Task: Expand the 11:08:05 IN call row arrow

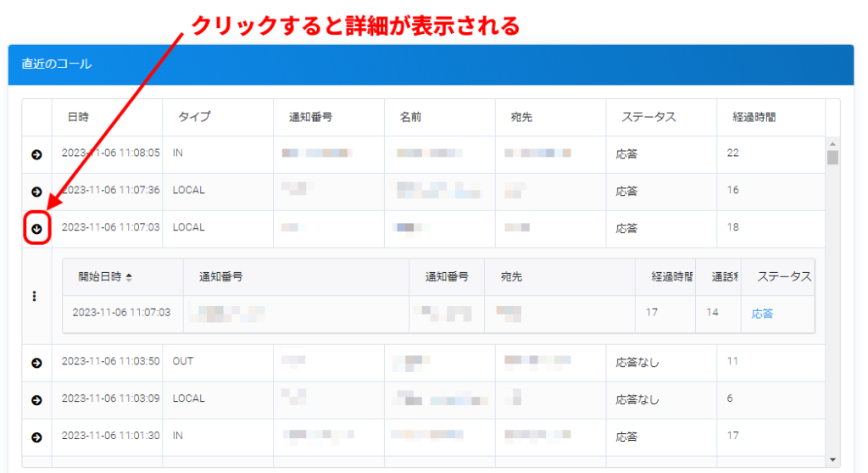Action: (36, 154)
